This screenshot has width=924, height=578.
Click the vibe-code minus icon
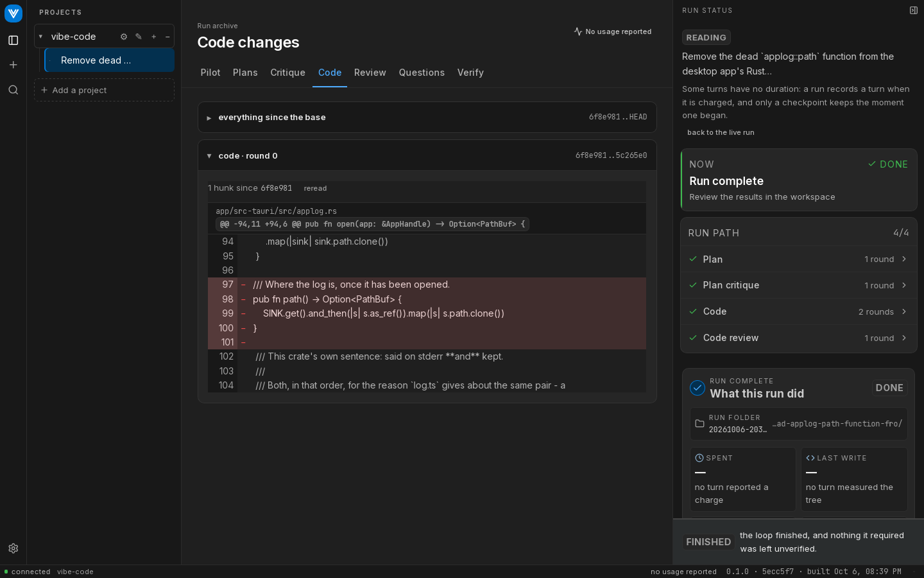coord(167,37)
